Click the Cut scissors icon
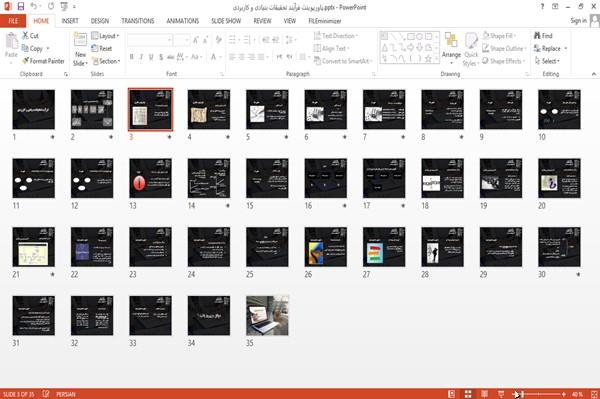Viewport: 600px width, 399px height. (25, 36)
